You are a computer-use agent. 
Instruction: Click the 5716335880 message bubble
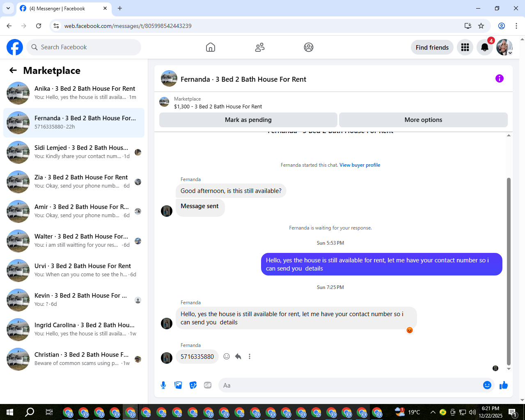pos(197,356)
